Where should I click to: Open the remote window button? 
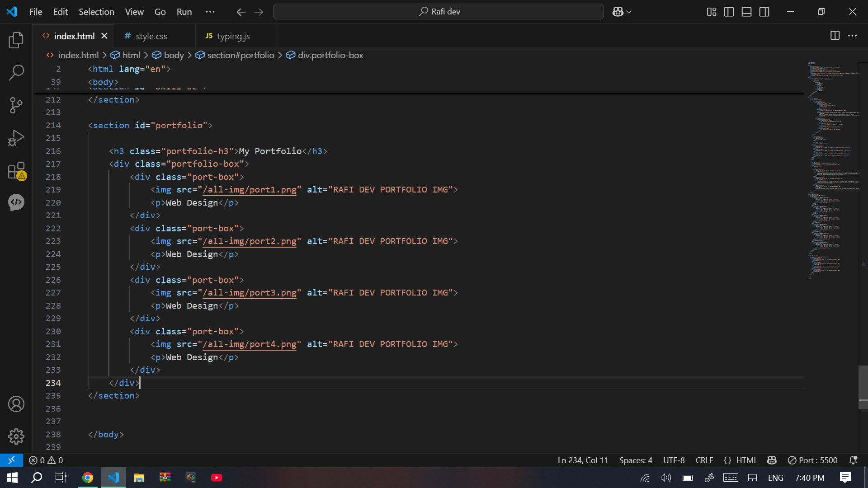coord(11,460)
